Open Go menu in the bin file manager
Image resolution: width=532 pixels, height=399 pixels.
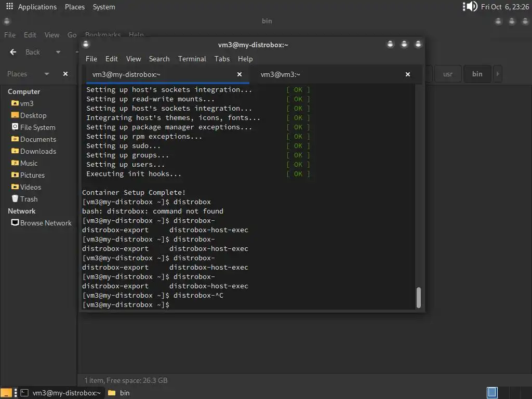pyautogui.click(x=72, y=35)
